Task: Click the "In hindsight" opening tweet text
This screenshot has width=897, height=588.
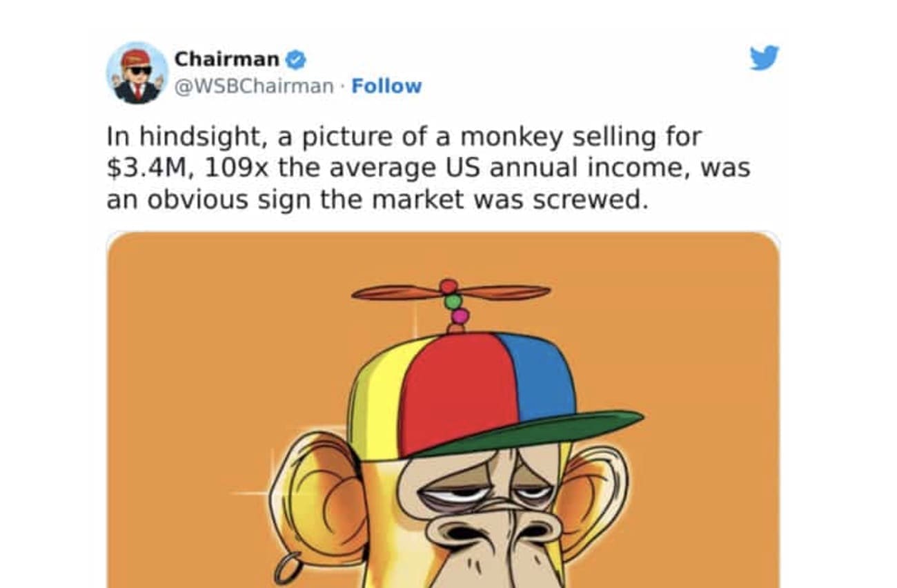Action: coord(182,137)
